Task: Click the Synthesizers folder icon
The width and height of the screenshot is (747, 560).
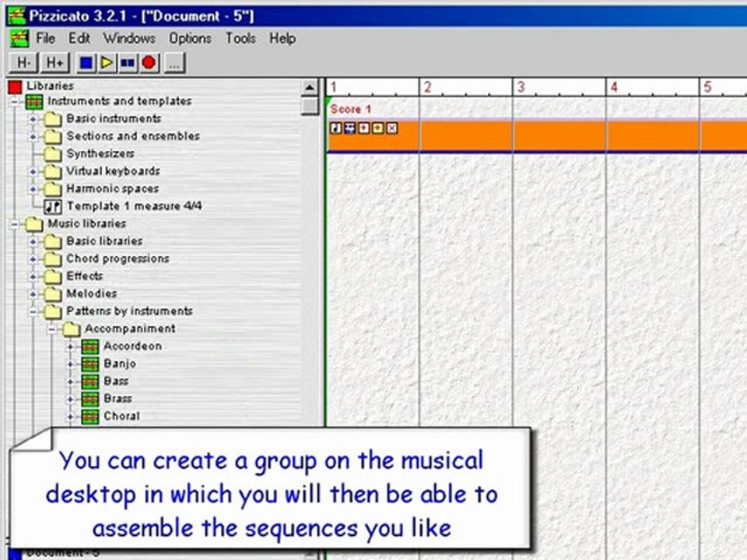Action: pos(53,154)
